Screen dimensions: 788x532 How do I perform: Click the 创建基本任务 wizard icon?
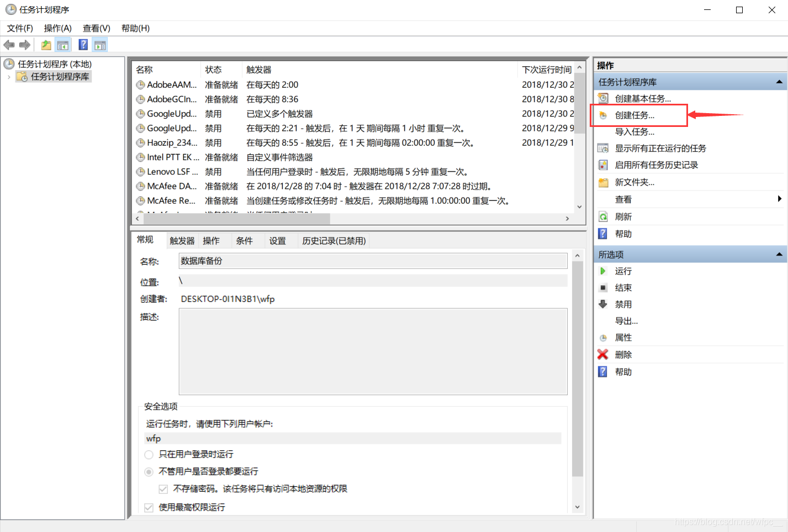604,98
